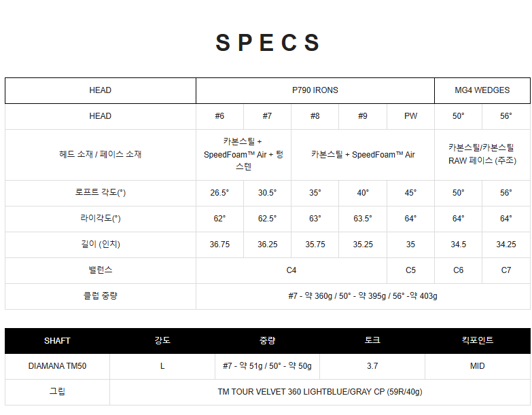Click the 3.7 torque value
532x415 pixels.
[372, 366]
